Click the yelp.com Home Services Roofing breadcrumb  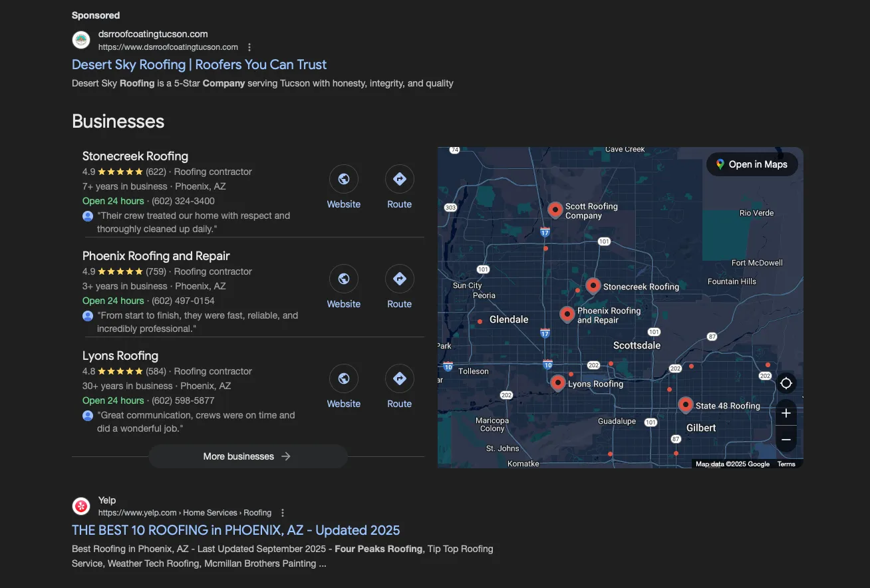click(185, 513)
